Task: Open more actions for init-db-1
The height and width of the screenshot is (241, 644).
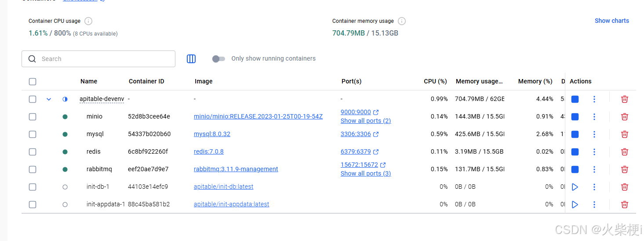Action: coord(594,187)
